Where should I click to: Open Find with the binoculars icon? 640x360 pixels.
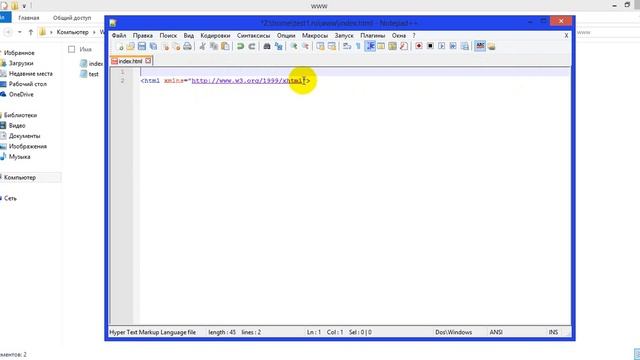(x=267, y=47)
